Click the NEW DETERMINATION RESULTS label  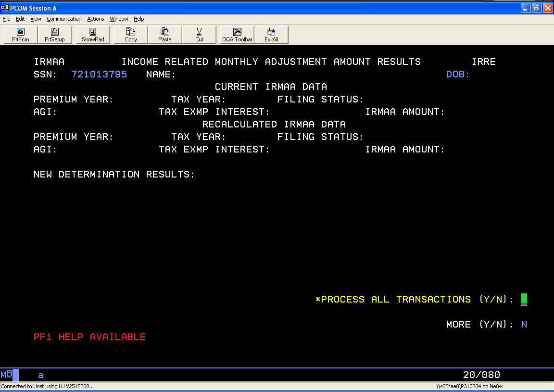click(114, 174)
